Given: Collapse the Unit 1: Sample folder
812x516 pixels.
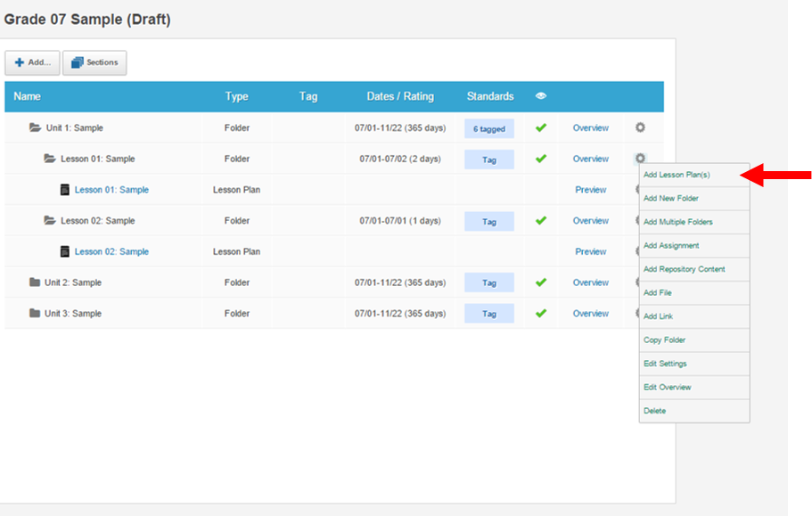Looking at the screenshot, I should pyautogui.click(x=35, y=127).
